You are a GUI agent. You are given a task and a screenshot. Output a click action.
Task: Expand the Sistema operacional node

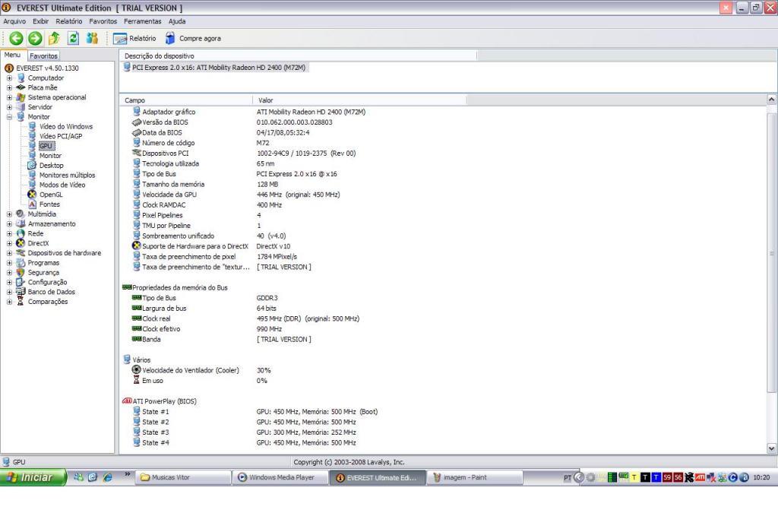9,97
